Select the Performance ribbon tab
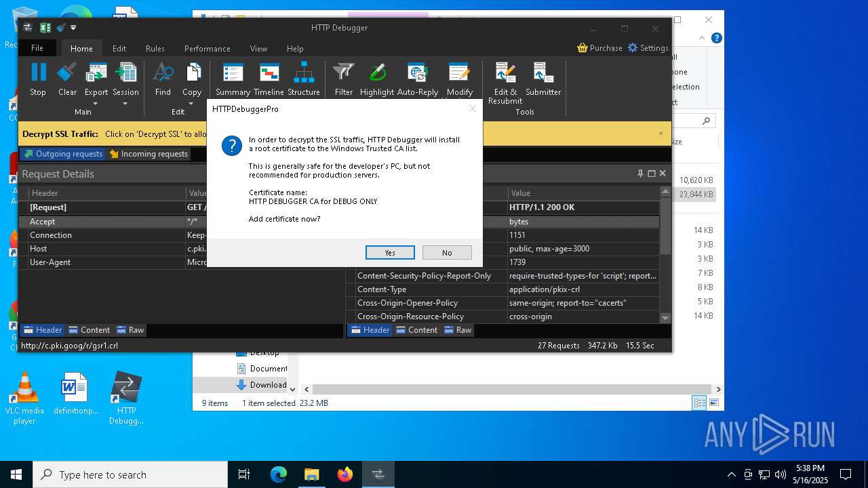Image resolution: width=868 pixels, height=488 pixels. click(208, 49)
